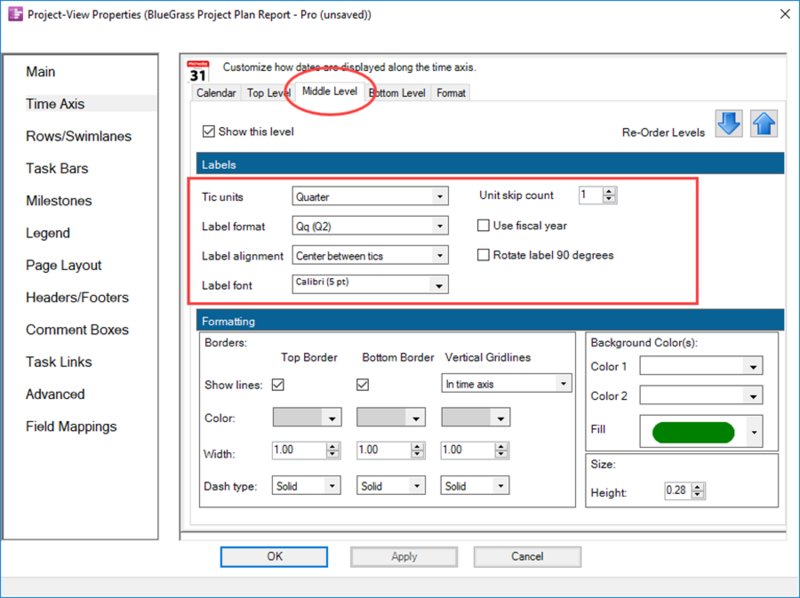Open Rows/Swimlanes settings page

(x=79, y=136)
